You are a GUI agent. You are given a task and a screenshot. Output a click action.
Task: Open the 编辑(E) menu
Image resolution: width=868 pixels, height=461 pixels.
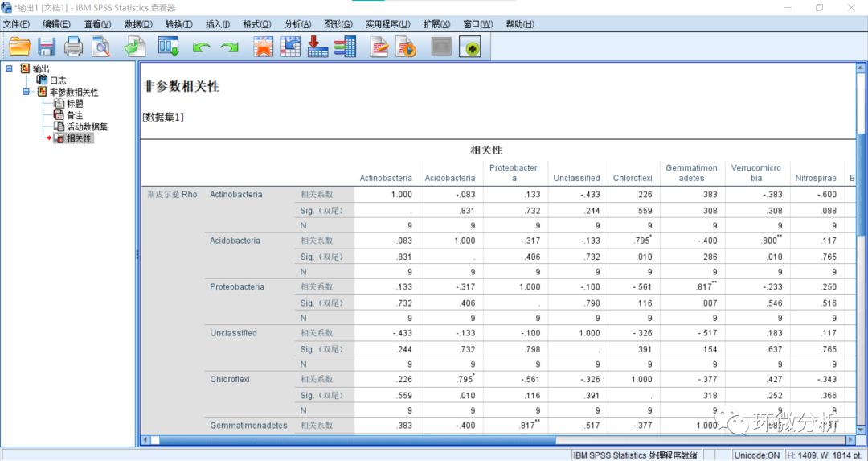click(57, 24)
